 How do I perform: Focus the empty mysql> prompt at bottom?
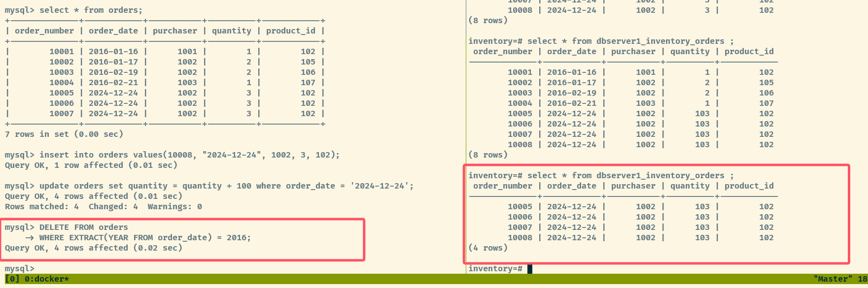[x=20, y=269]
